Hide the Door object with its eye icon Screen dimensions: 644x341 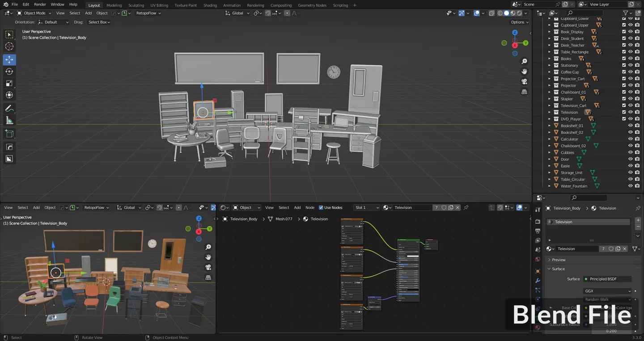[x=631, y=159]
